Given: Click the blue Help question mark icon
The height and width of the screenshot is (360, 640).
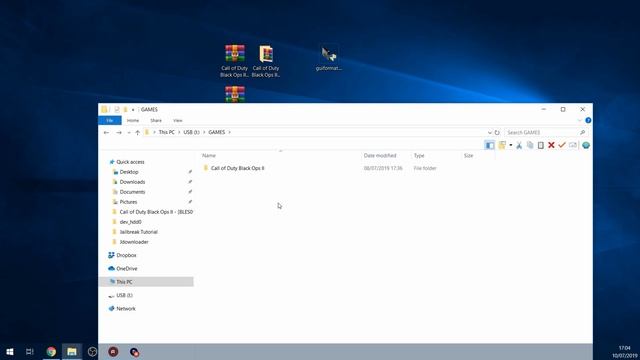Looking at the screenshot, I should [588, 120].
